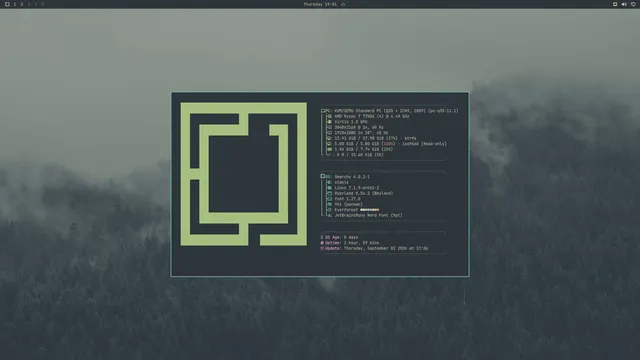Image resolution: width=640 pixels, height=360 pixels.
Task: Click swap icon beside 15.48 GiB line
Action: [x=329, y=155]
